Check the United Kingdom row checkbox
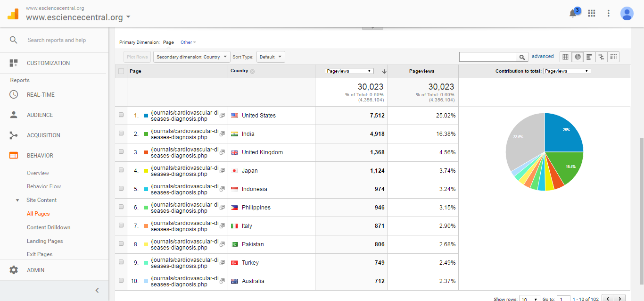 pyautogui.click(x=121, y=152)
